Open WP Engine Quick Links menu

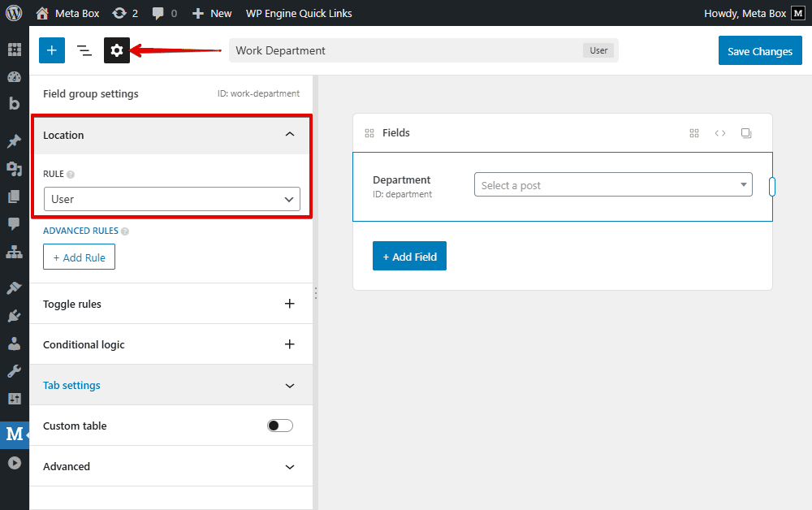click(299, 13)
